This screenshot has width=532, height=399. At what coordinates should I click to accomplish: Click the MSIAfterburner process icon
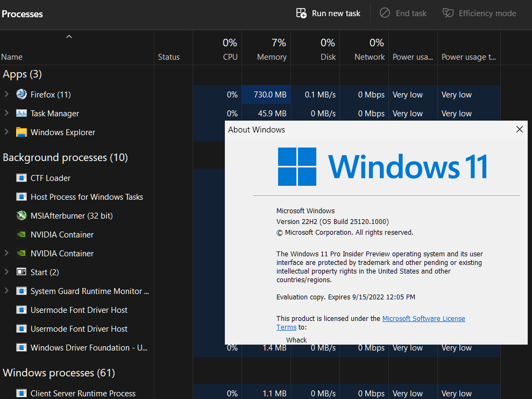tap(22, 215)
